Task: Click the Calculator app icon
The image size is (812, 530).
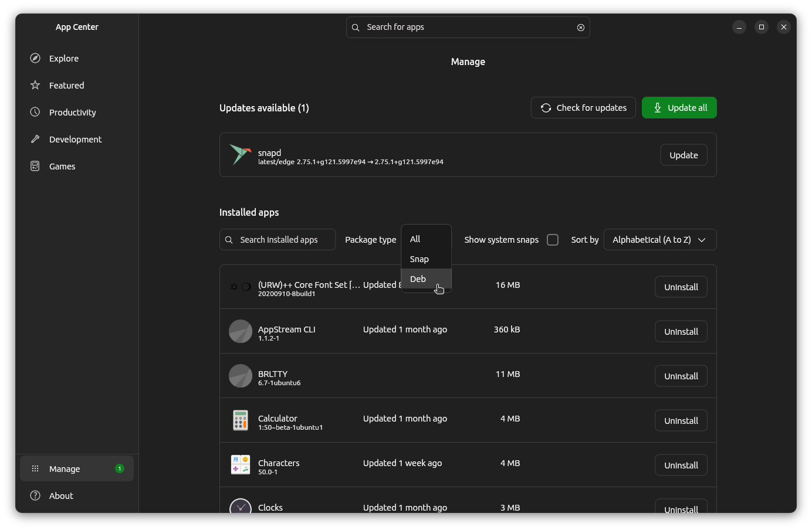Action: 241,420
